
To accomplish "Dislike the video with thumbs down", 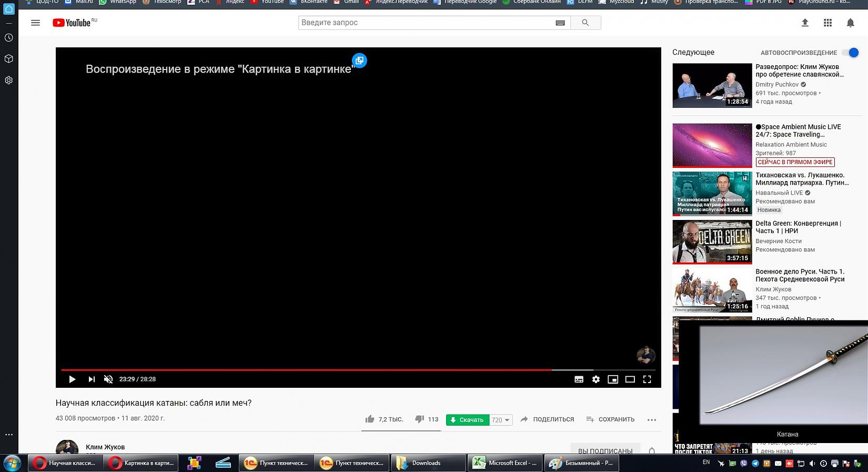I will (419, 419).
